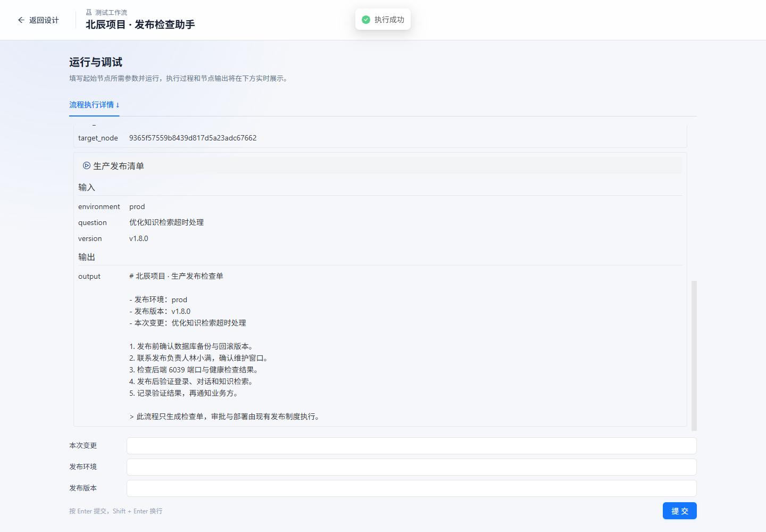The width and height of the screenshot is (766, 532).
Task: Click the execution details vertical scrollbar
Action: pos(694,355)
